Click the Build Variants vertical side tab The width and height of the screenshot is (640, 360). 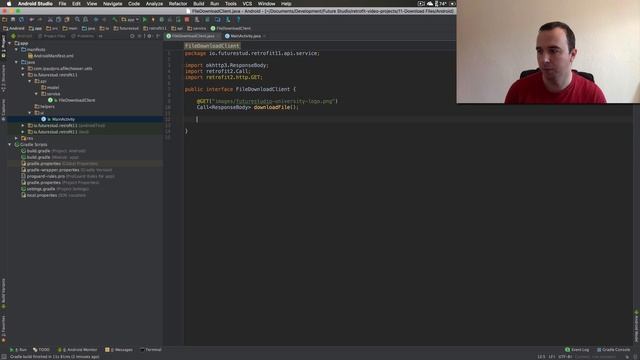[3, 293]
